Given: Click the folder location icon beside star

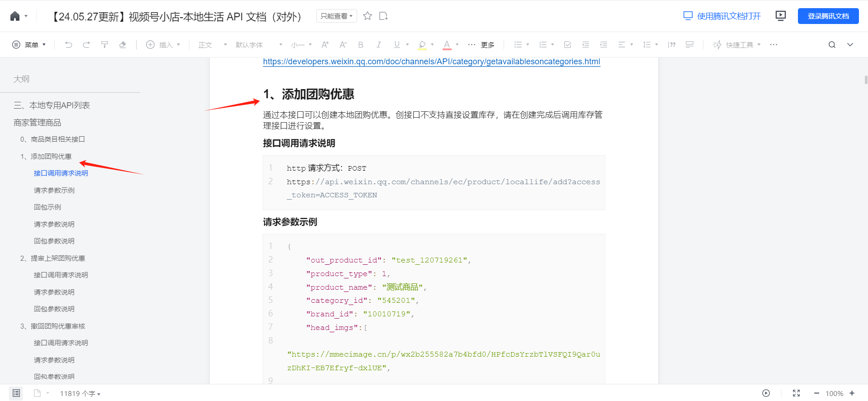Looking at the screenshot, I should (x=383, y=16).
